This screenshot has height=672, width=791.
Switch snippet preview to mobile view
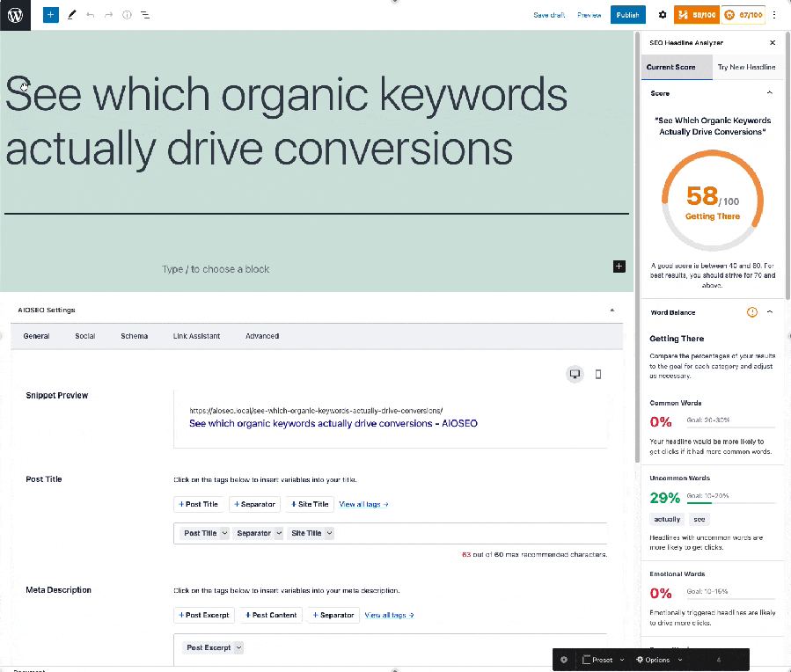(597, 374)
